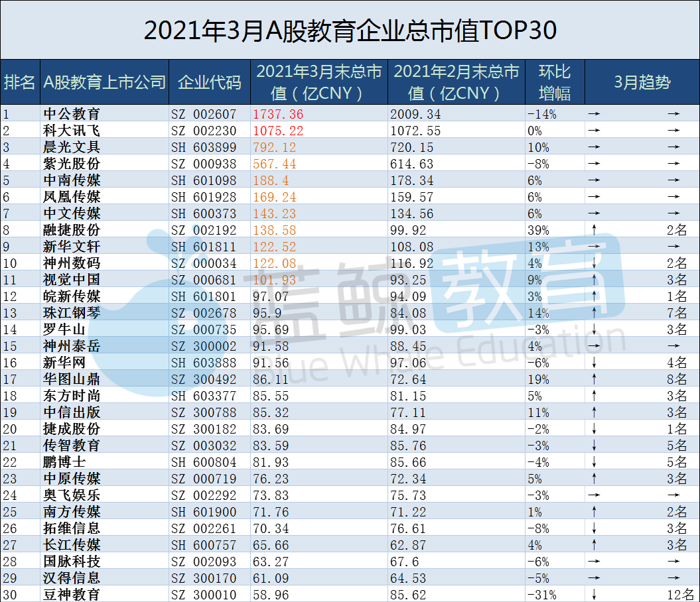Select stock code SH 603899
Screen dimensions: 700x602
click(204, 147)
